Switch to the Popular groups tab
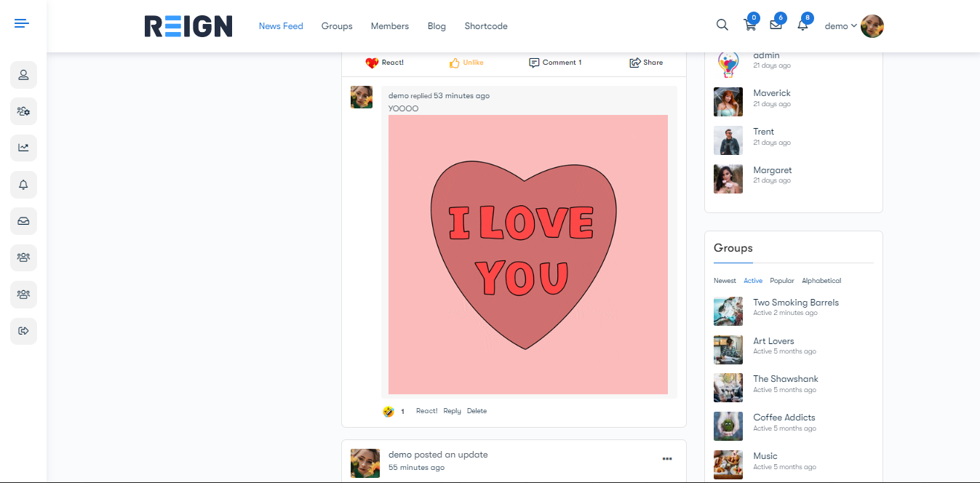Viewport: 980px width, 483px height. (781, 280)
